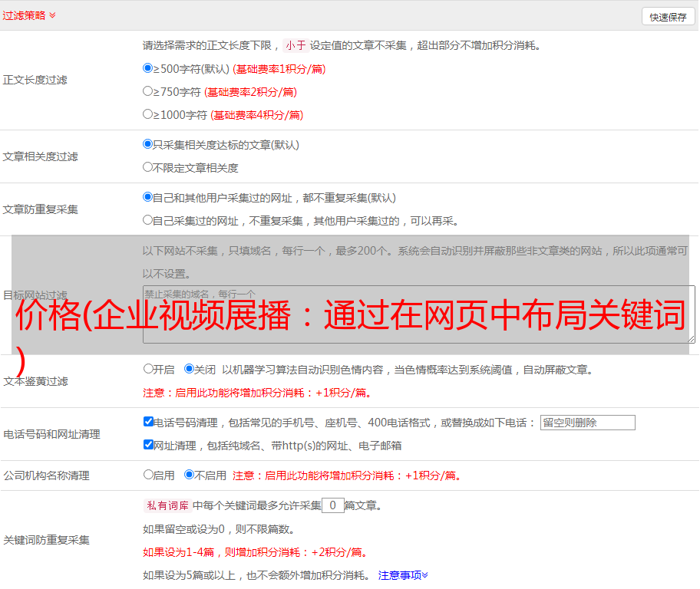Select 不启用 for 公司机构名称清理
The height and width of the screenshot is (589, 700).
coord(189,475)
